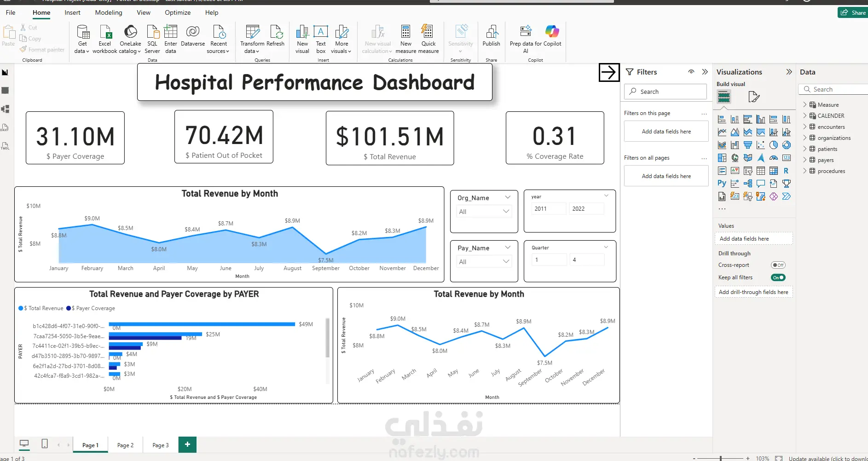Open Prep data for AI
The image size is (868, 461).
(526, 39)
